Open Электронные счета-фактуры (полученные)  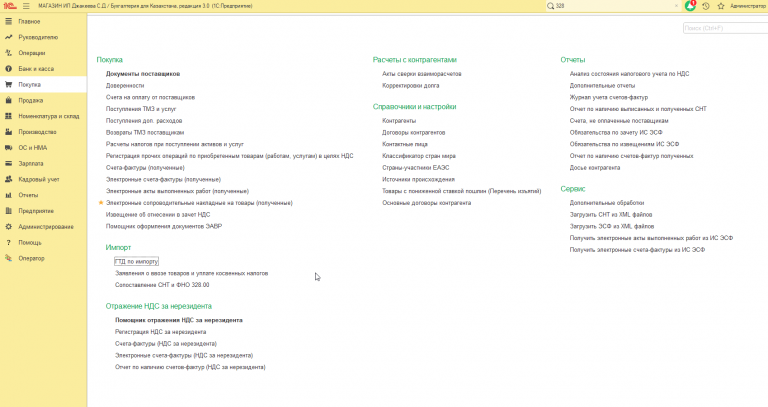coord(164,179)
